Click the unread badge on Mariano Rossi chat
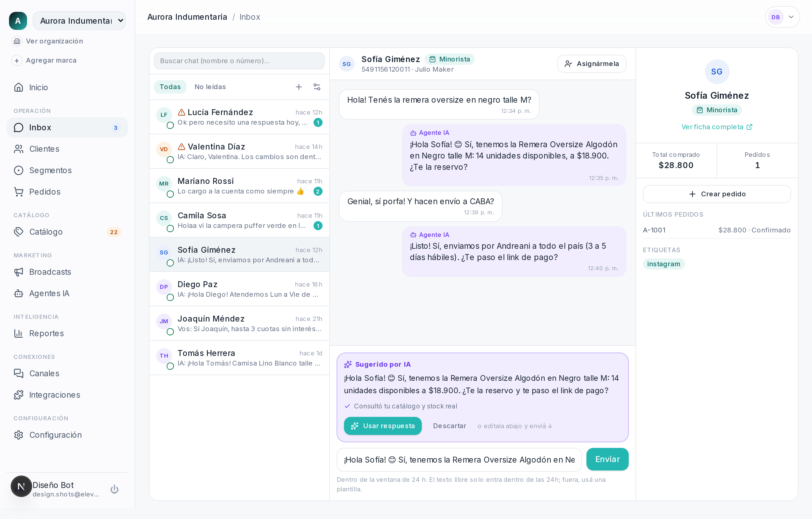This screenshot has width=812, height=519. click(318, 191)
